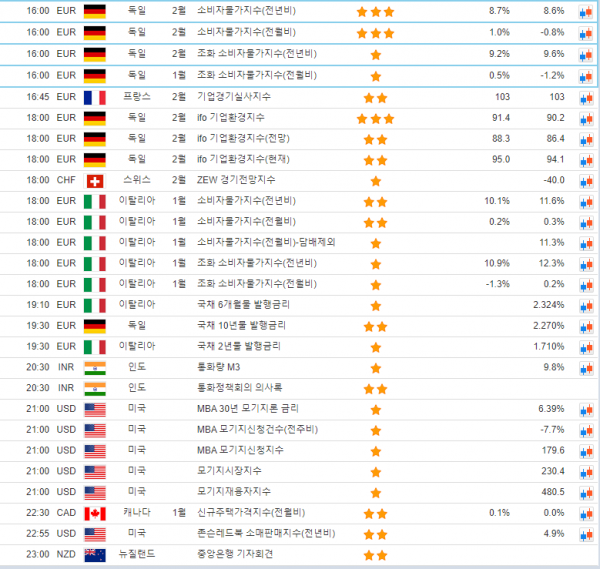Click the Swiss flag icon

click(95, 181)
